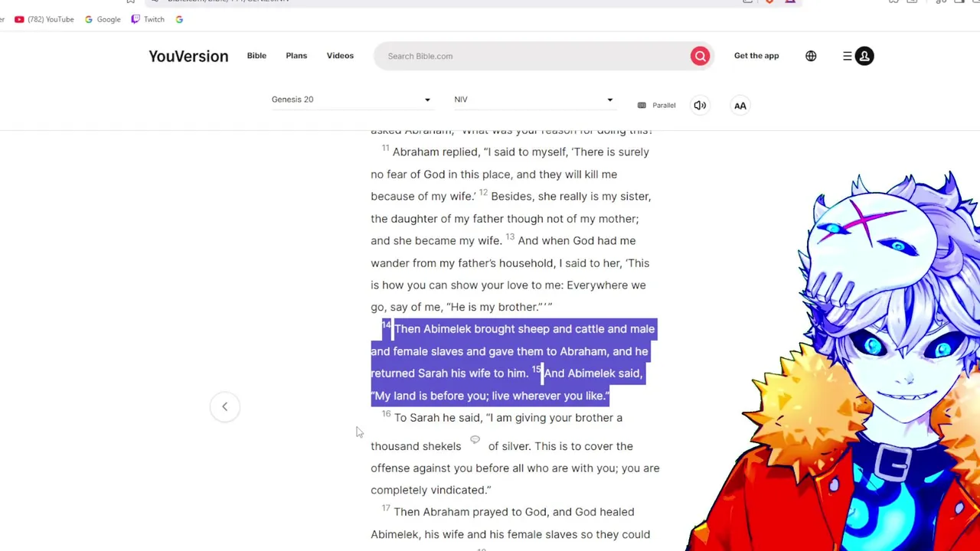Open the Bible menu item
980x551 pixels.
click(256, 56)
